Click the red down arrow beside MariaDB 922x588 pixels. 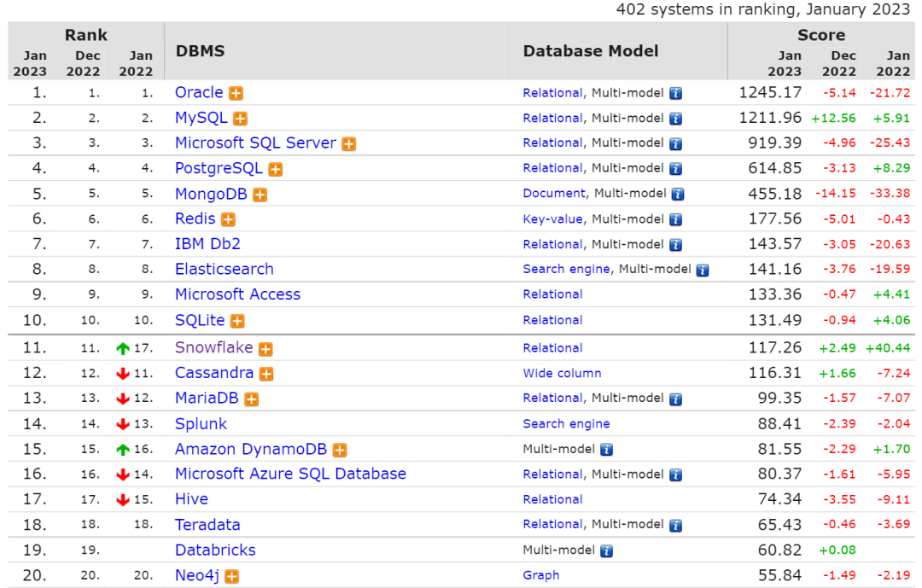click(123, 399)
